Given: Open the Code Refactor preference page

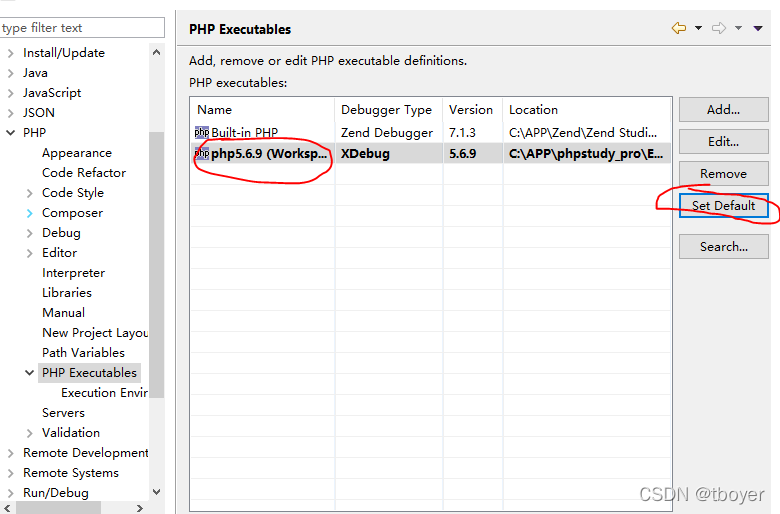Looking at the screenshot, I should pos(84,173).
